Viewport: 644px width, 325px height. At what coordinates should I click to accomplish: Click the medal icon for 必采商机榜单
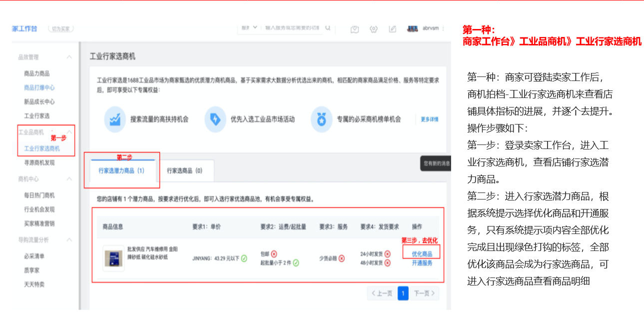tap(321, 119)
